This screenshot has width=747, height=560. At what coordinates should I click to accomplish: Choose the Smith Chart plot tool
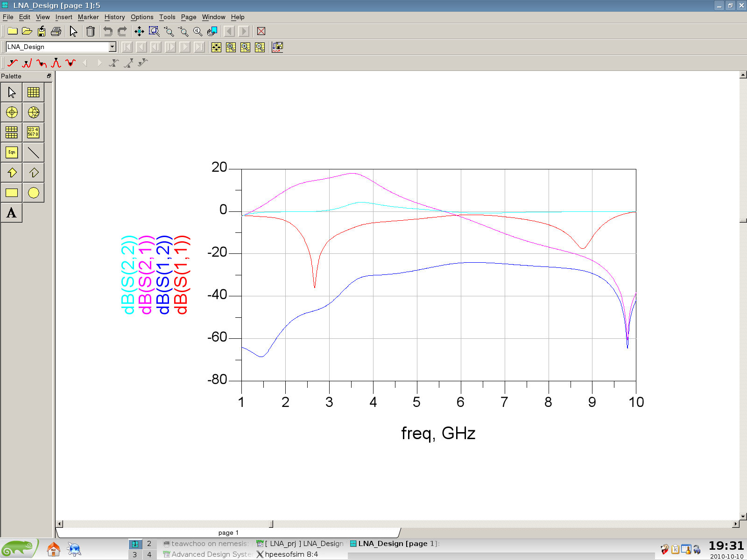tap(33, 112)
